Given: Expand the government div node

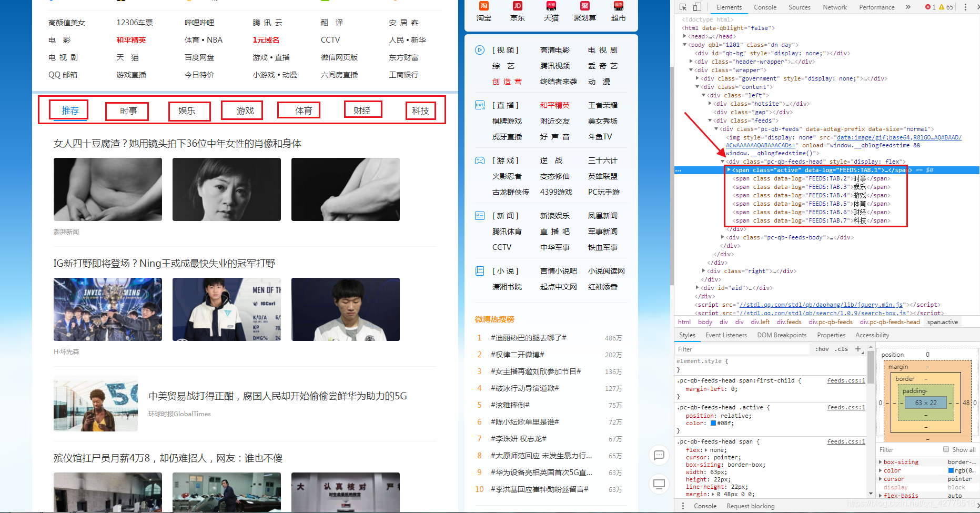Looking at the screenshot, I should (697, 78).
